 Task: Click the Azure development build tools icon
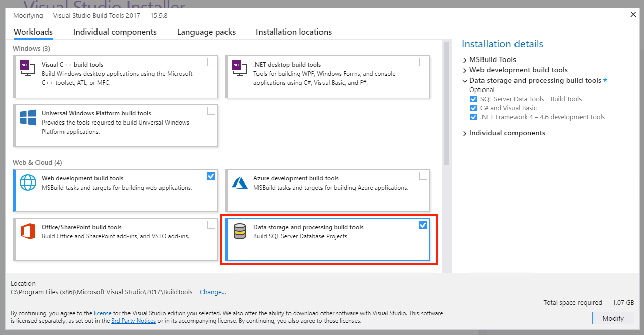click(239, 182)
